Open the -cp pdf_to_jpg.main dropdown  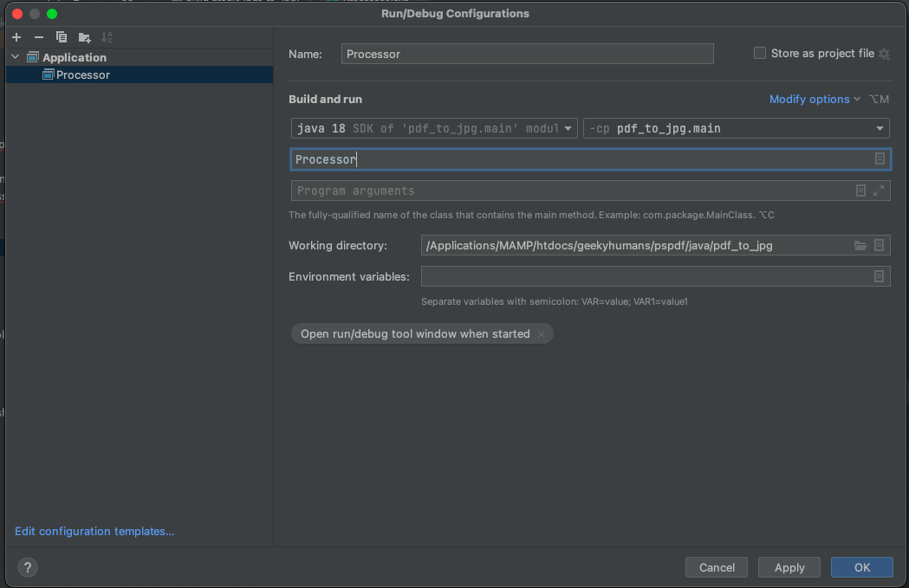[x=879, y=127]
